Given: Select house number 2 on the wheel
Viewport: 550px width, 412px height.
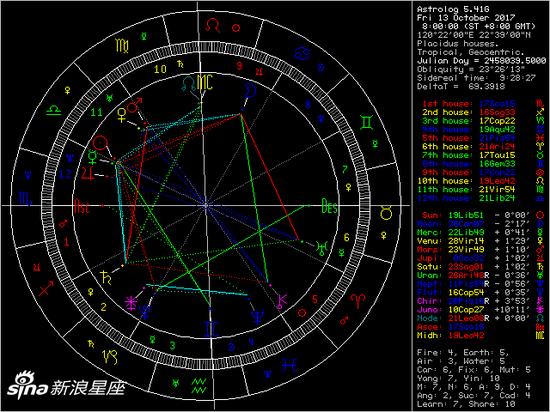Looking at the screenshot, I should (103, 307).
